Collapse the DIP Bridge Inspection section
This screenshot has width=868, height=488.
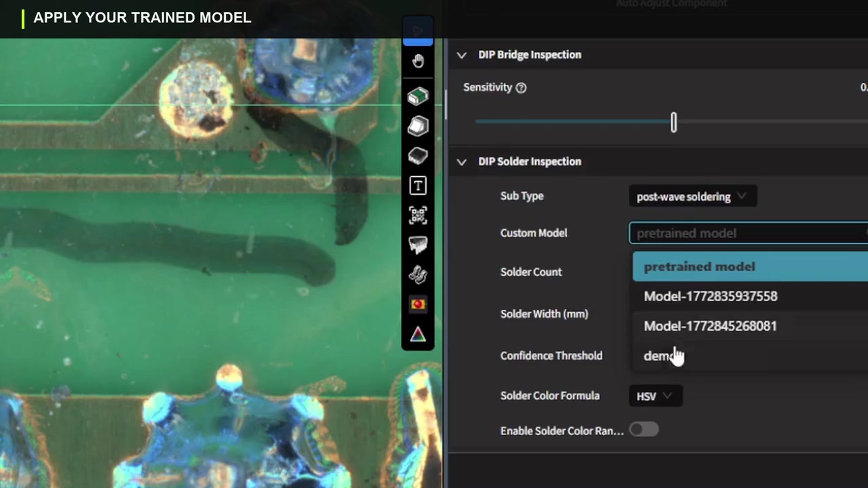(x=462, y=55)
